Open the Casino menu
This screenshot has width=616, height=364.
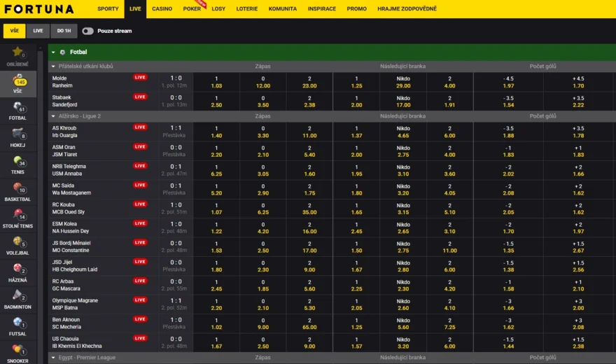pyautogui.click(x=162, y=8)
